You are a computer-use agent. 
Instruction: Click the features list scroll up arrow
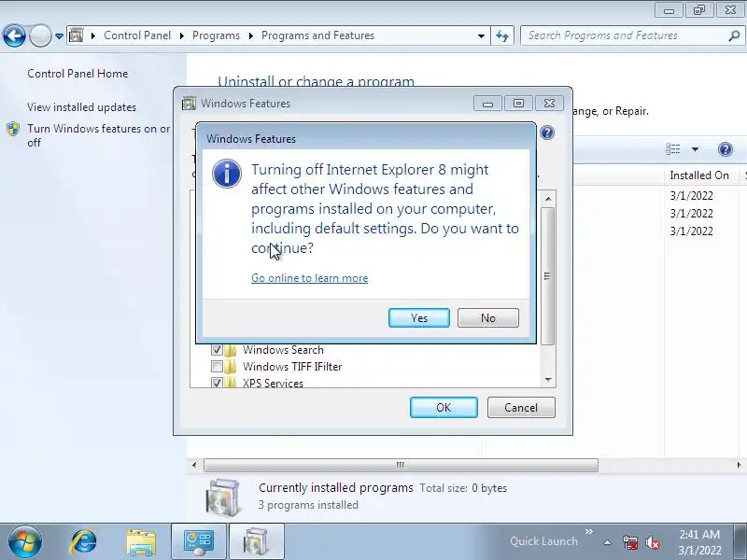[548, 199]
